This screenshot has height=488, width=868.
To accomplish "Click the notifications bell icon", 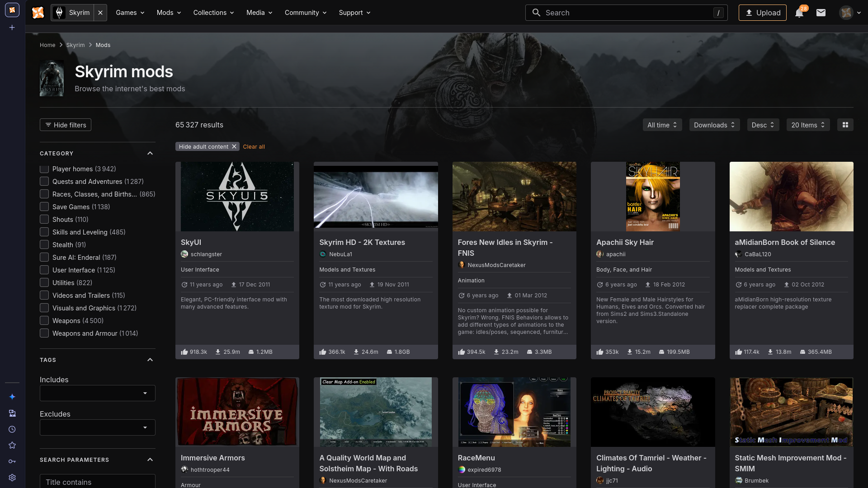I will pos(799,13).
